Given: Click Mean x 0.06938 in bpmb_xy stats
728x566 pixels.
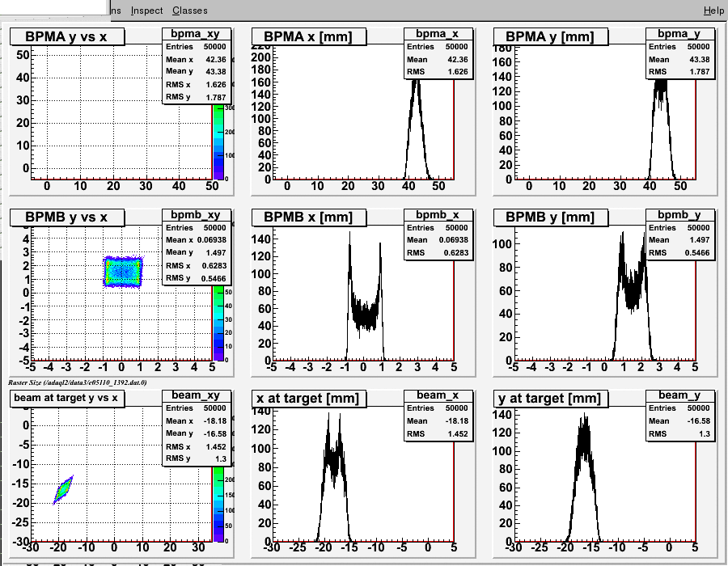Looking at the screenshot, I should [x=196, y=240].
